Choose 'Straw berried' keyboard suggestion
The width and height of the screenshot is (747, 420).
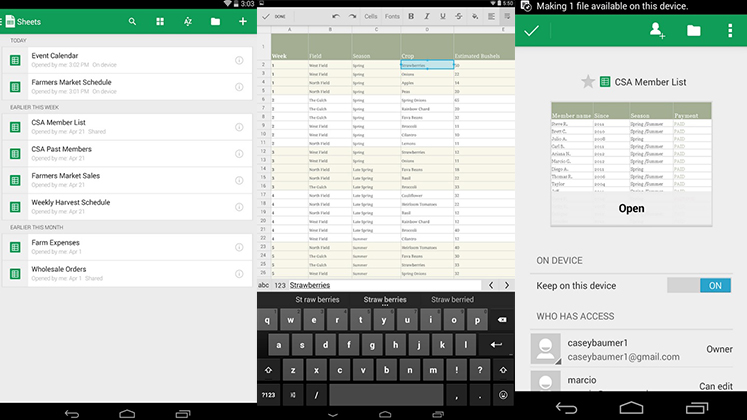tap(452, 300)
